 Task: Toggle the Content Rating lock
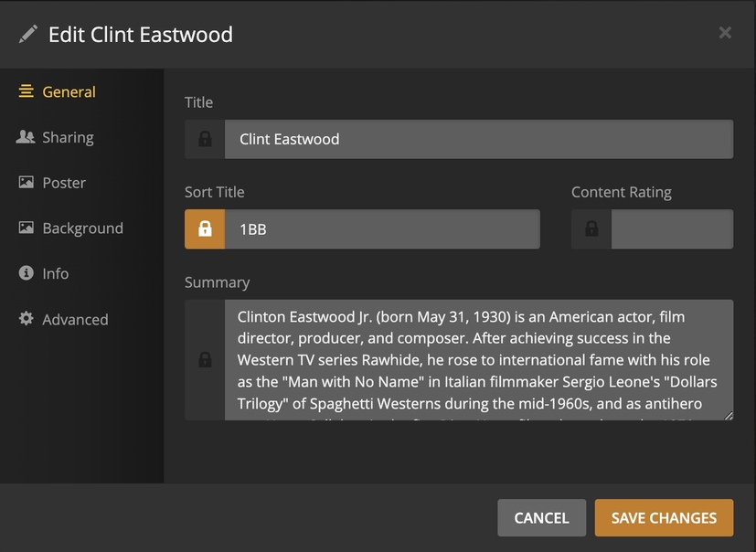591,229
